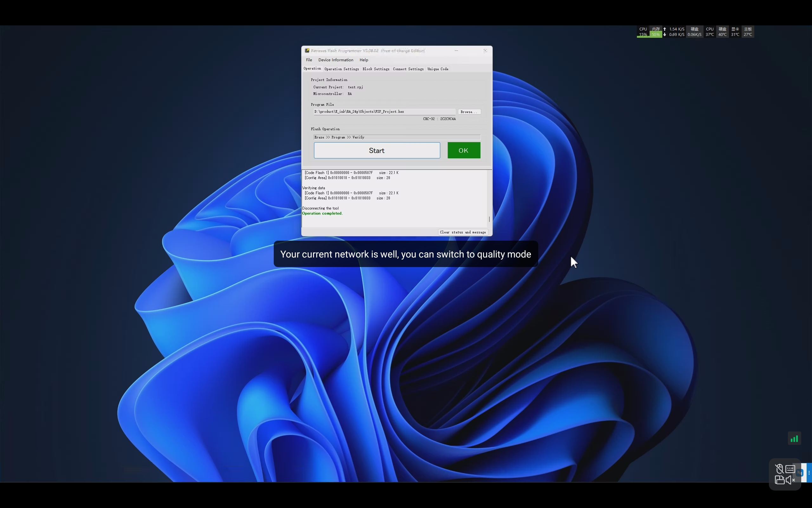
Task: Click the Renesas Flash Programmer title bar icon
Action: pyautogui.click(x=307, y=50)
